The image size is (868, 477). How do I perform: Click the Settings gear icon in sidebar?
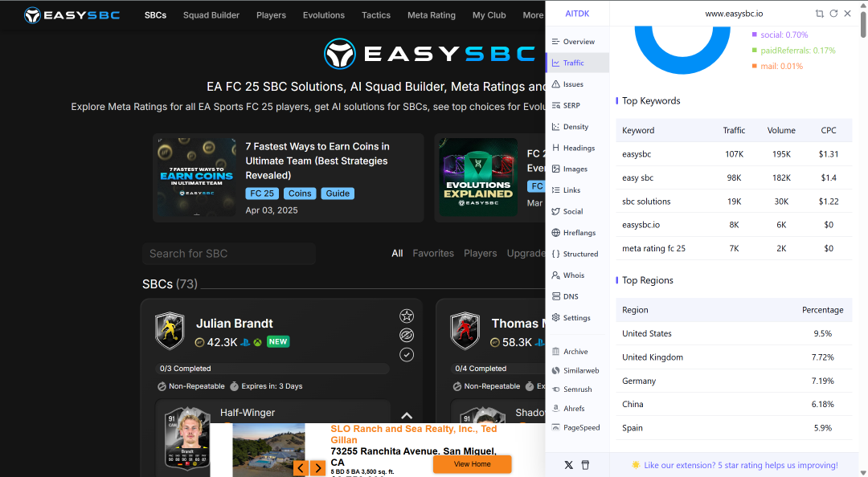click(x=556, y=318)
